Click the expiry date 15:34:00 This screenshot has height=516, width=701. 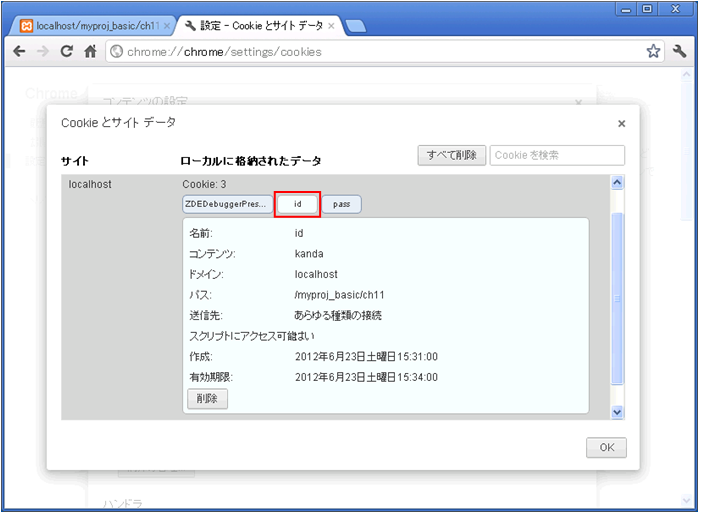coord(366,377)
